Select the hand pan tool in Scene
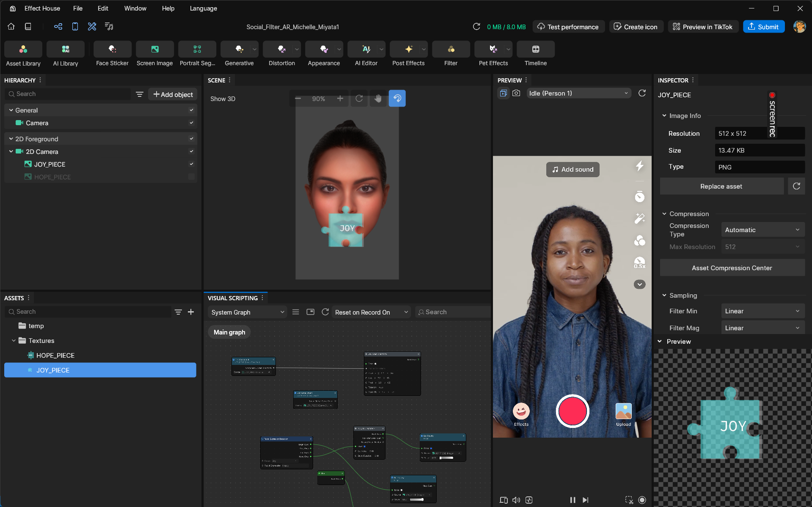812x507 pixels. pyautogui.click(x=378, y=99)
